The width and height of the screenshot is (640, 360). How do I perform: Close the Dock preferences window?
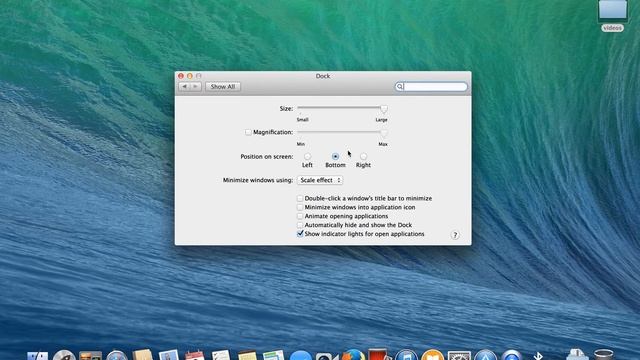(x=181, y=76)
